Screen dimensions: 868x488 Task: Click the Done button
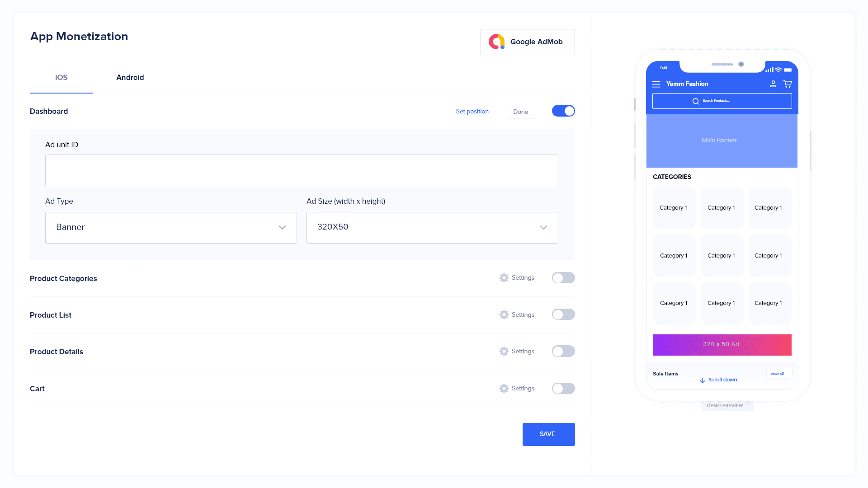click(519, 112)
